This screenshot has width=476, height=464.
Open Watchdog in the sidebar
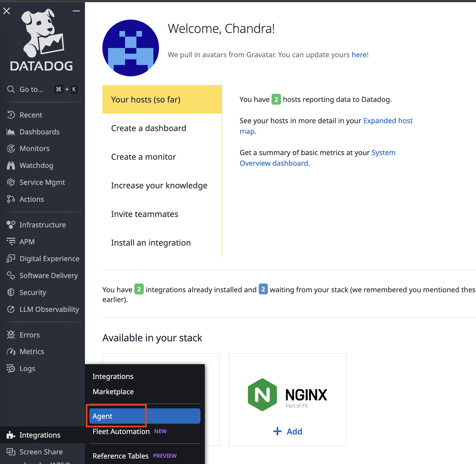click(x=36, y=166)
